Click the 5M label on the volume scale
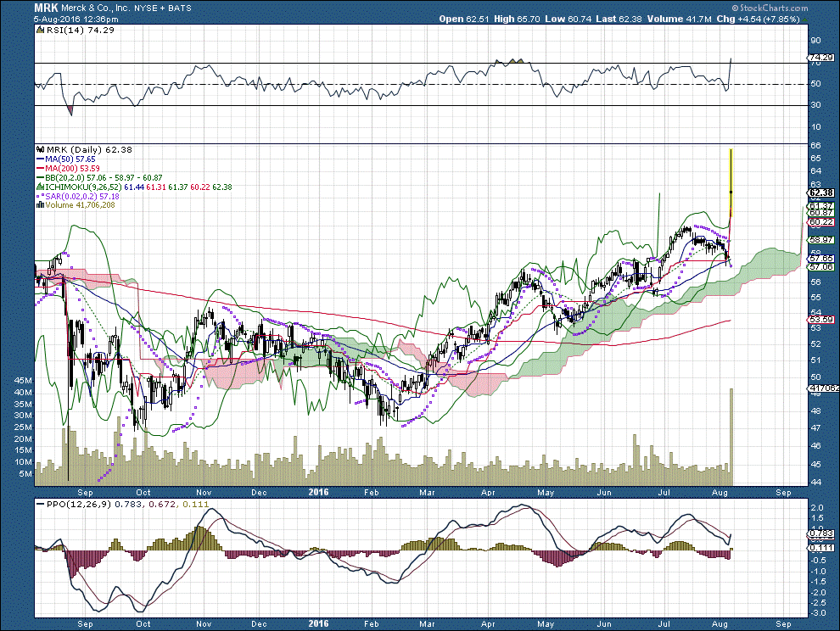The image size is (840, 631). point(25,473)
